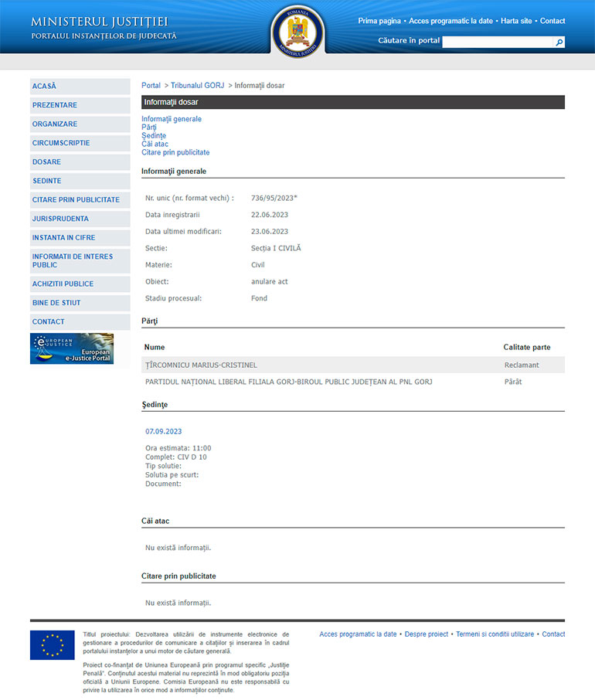Image resolution: width=595 pixels, height=700 pixels.
Task: Click the search magnifier icon in portal header
Action: coord(559,42)
